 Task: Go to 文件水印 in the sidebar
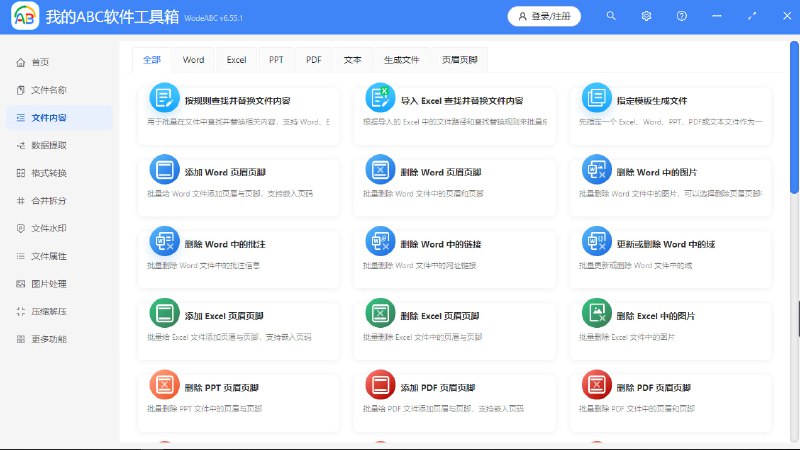[x=49, y=228]
